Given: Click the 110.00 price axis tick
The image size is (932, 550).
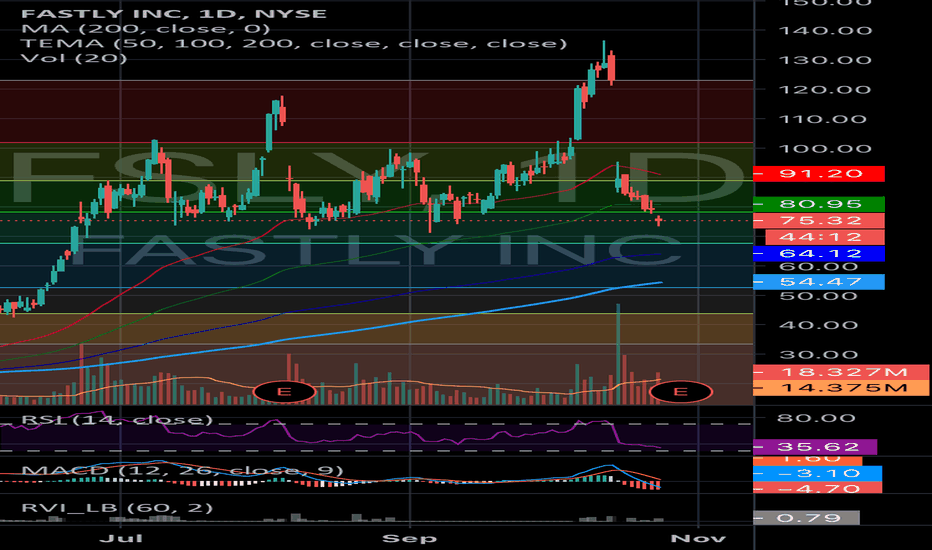Looking at the screenshot, I should 823,119.
